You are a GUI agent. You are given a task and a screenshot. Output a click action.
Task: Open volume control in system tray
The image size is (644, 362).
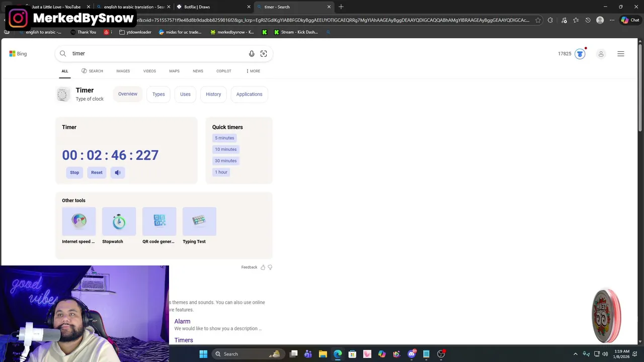pos(605,354)
